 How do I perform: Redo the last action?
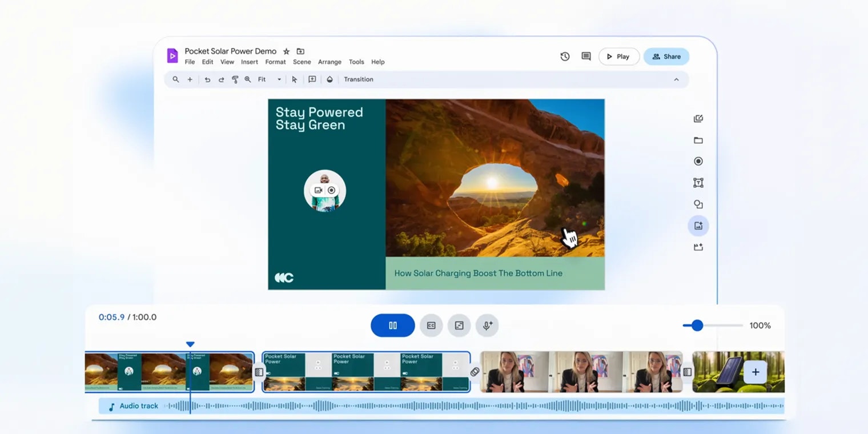pyautogui.click(x=221, y=79)
